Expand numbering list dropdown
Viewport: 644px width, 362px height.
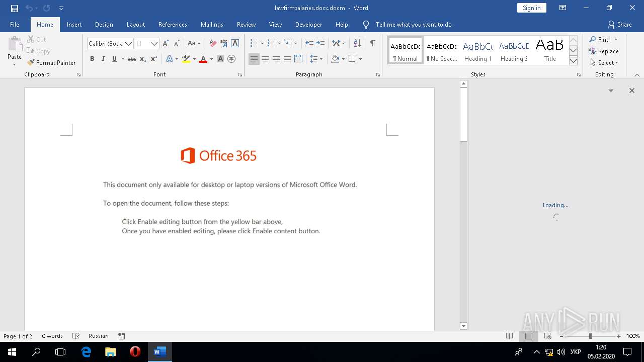279,44
